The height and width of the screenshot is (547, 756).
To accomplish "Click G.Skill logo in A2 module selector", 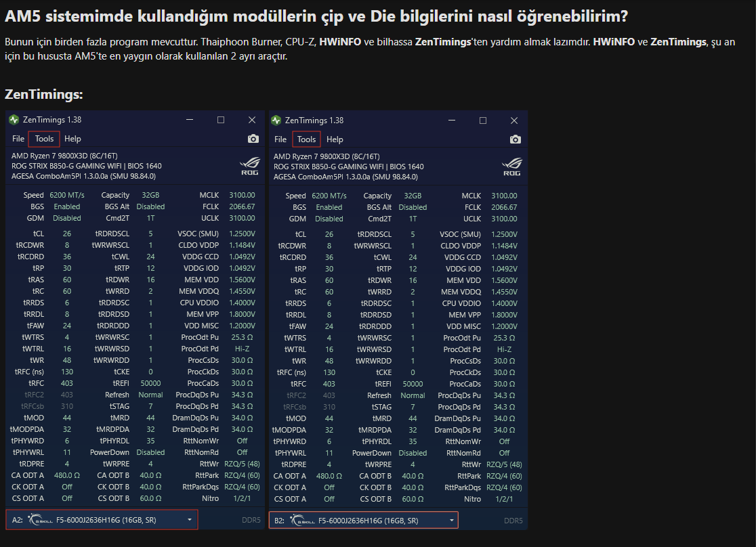I will 40,519.
